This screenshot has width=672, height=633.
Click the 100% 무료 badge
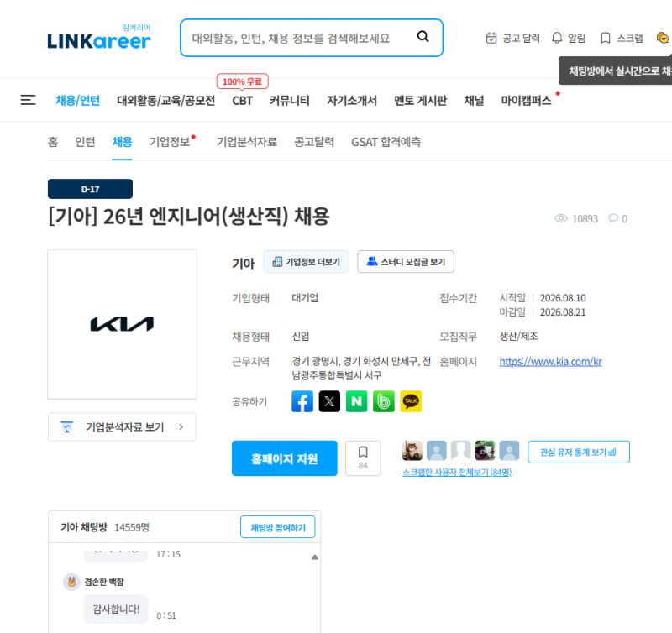242,81
